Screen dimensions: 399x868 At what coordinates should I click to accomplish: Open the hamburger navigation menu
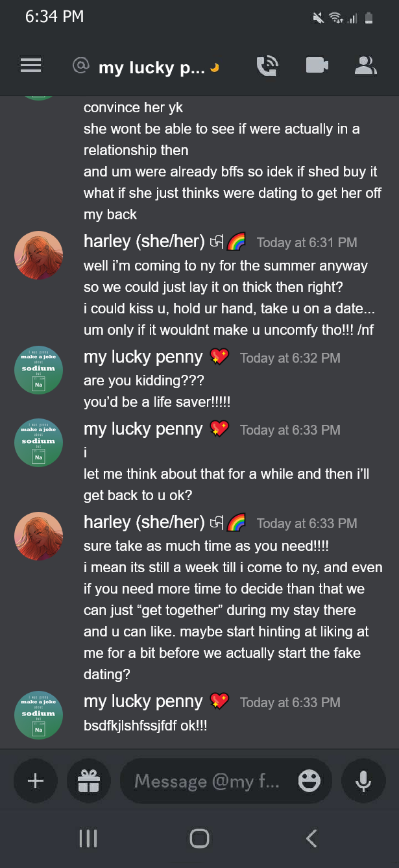30,66
